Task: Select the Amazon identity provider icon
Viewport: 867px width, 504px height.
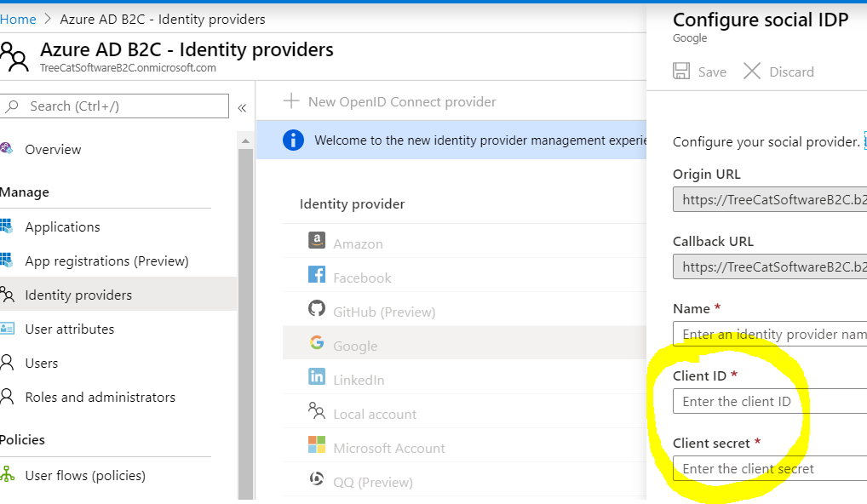Action: [317, 240]
